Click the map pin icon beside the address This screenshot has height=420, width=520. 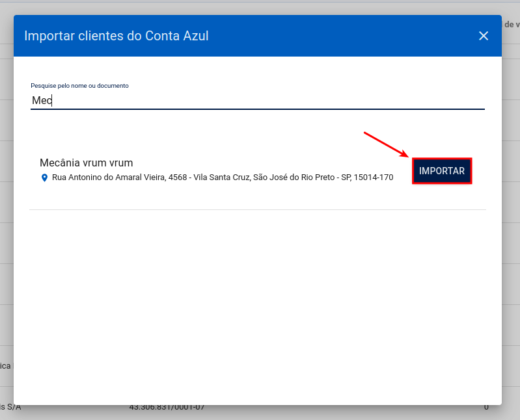click(x=44, y=178)
